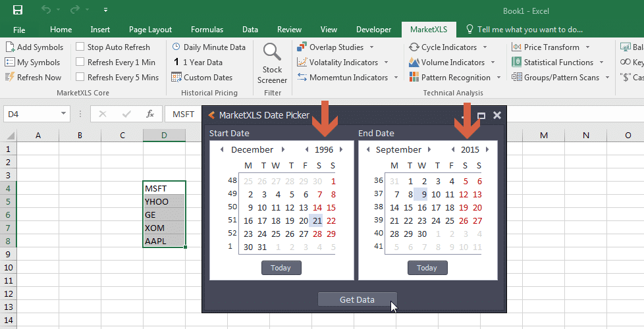This screenshot has height=329, width=644.
Task: Expand the Statistical Functions dropdown
Action: (x=601, y=63)
